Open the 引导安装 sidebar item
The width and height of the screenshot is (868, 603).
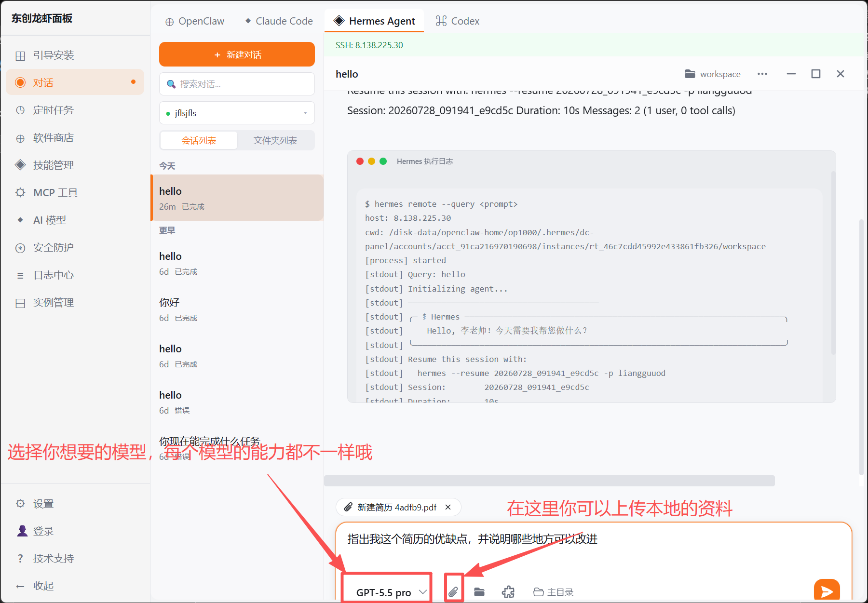tap(75, 55)
